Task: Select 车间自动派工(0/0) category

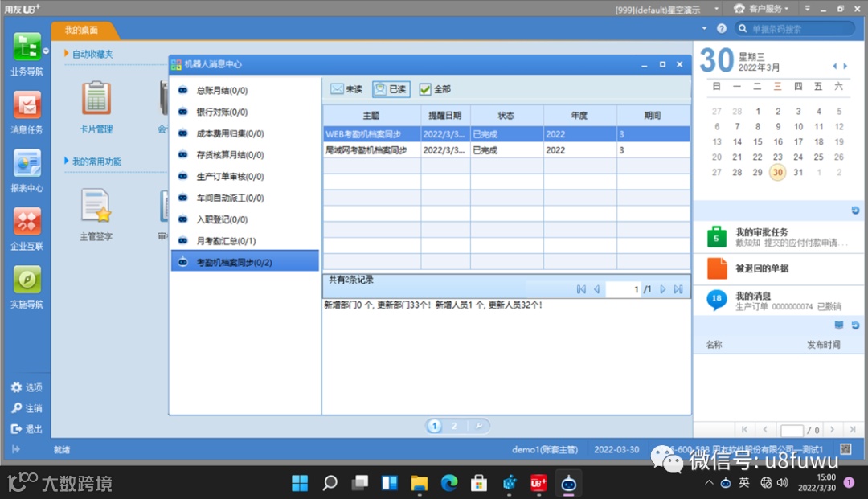Action: (x=244, y=198)
